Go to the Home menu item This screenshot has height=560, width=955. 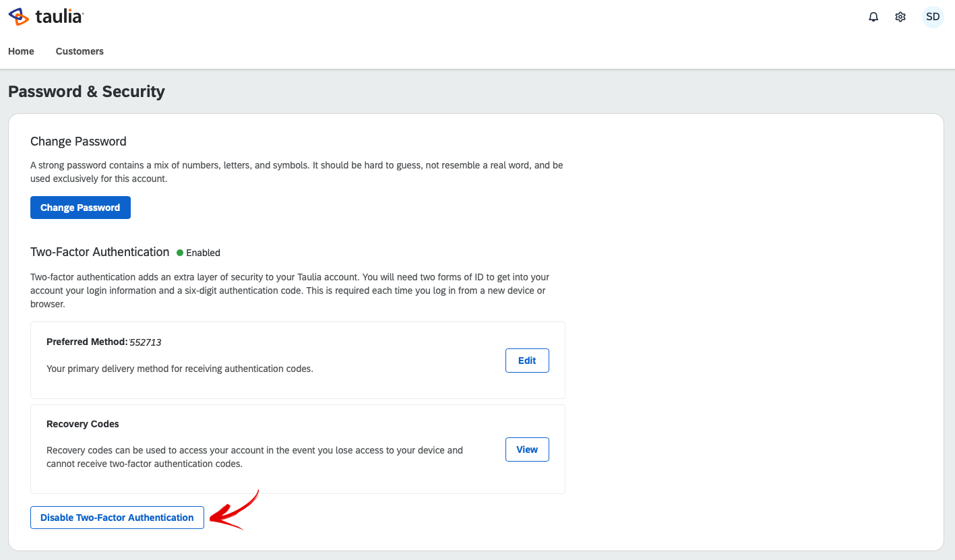[x=21, y=51]
